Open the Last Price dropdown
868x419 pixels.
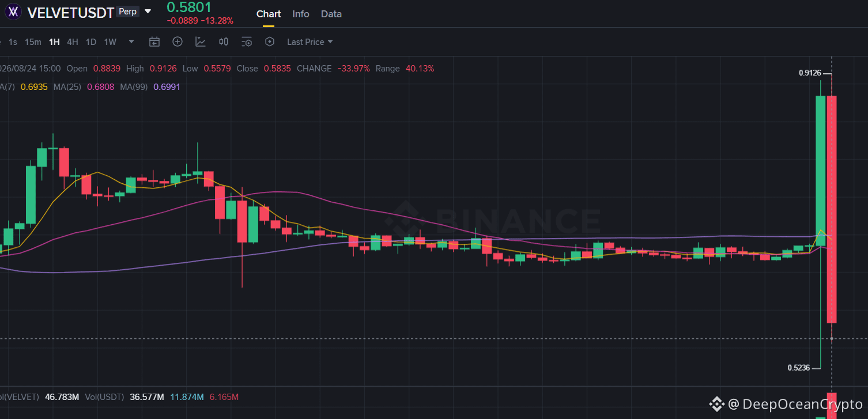click(310, 41)
